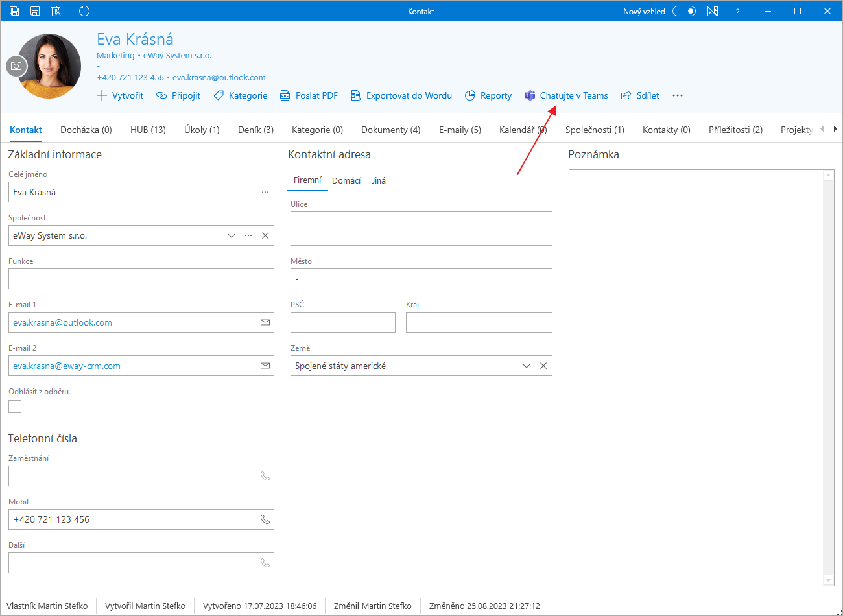Click phone icon in Mobil field

[x=265, y=519]
